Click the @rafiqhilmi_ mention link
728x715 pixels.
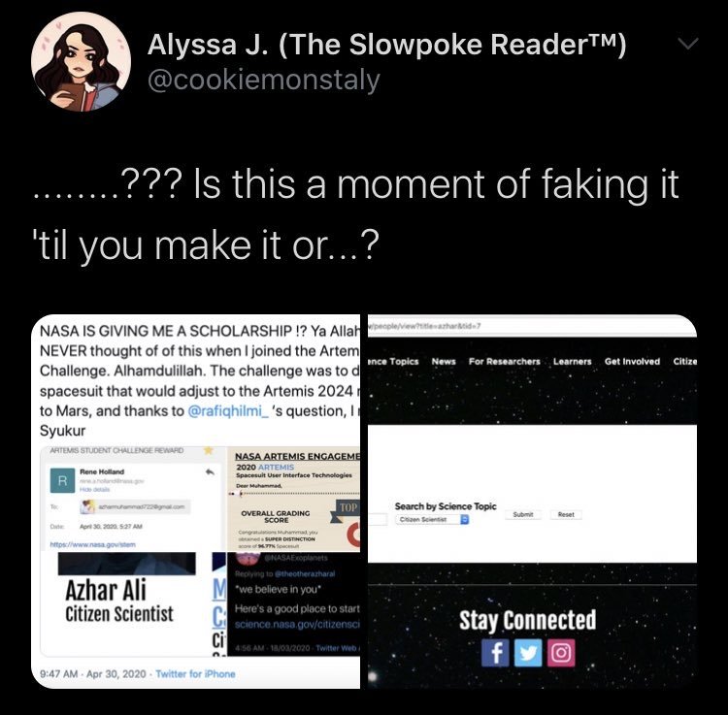click(228, 411)
